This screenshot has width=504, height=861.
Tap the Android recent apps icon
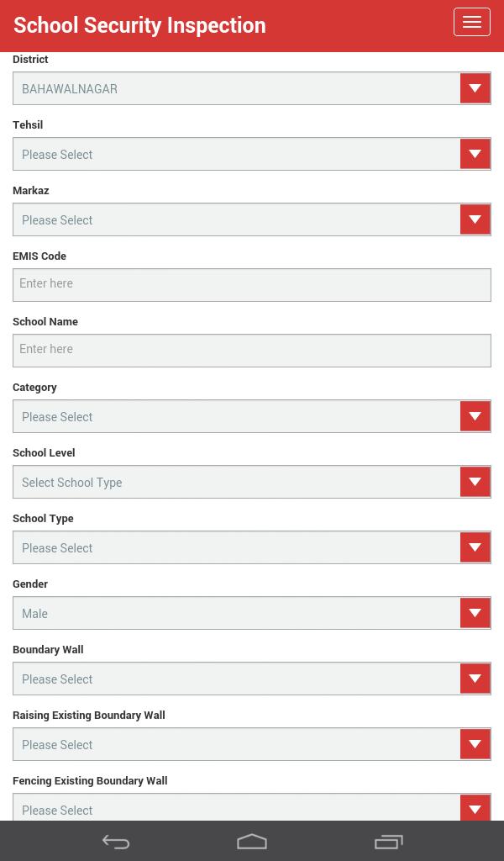(x=389, y=841)
